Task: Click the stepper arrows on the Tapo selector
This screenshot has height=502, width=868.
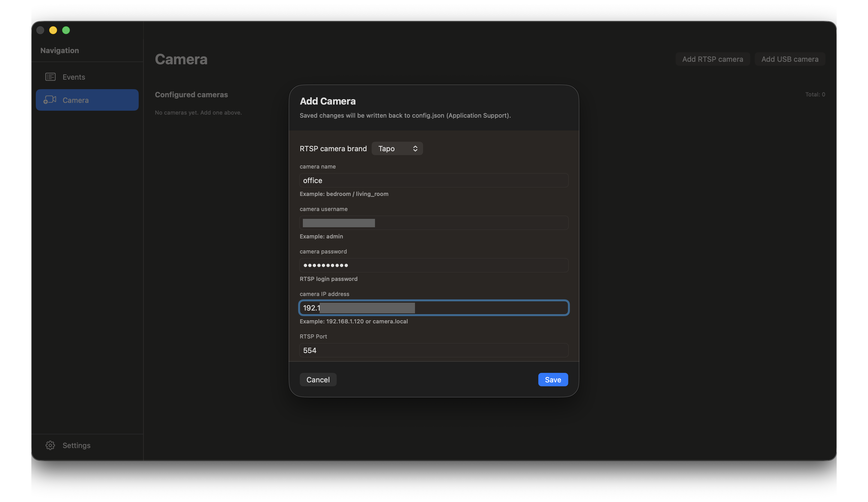Action: 415,148
